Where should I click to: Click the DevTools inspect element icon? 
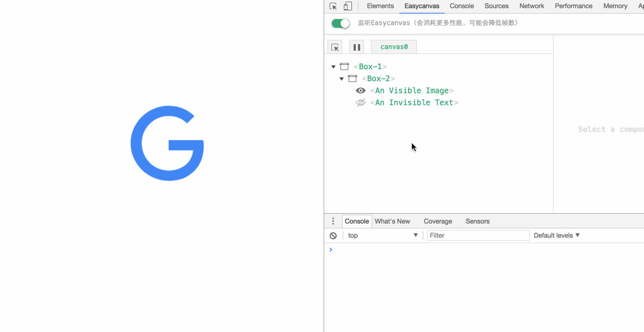[x=333, y=6]
